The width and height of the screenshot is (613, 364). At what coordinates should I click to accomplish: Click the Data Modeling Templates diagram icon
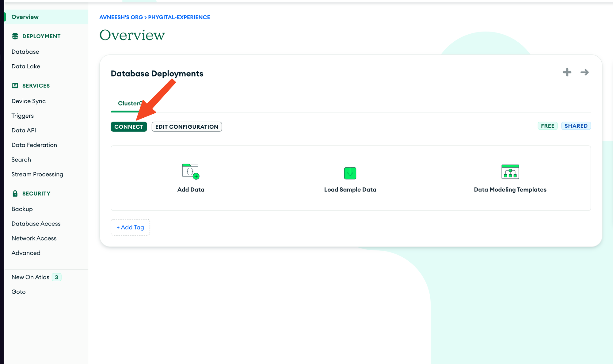coord(510,172)
